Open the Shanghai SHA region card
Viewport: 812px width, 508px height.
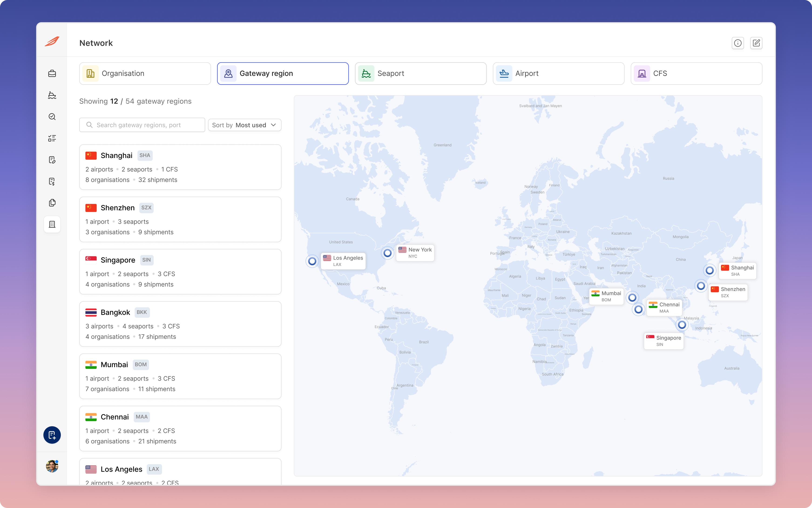(180, 167)
